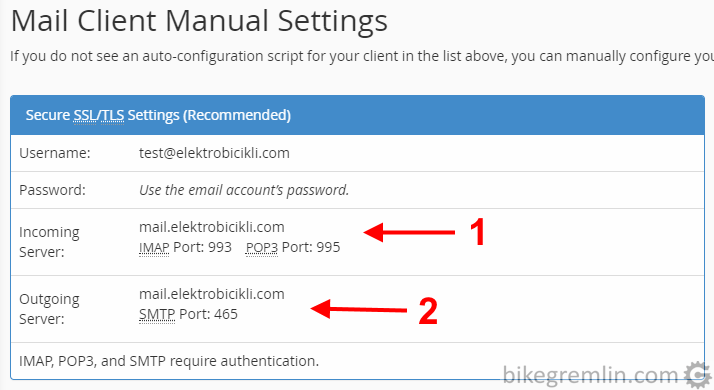Viewport: 714px width, 390px height.
Task: Click the SMTP port number 465
Action: 226,314
